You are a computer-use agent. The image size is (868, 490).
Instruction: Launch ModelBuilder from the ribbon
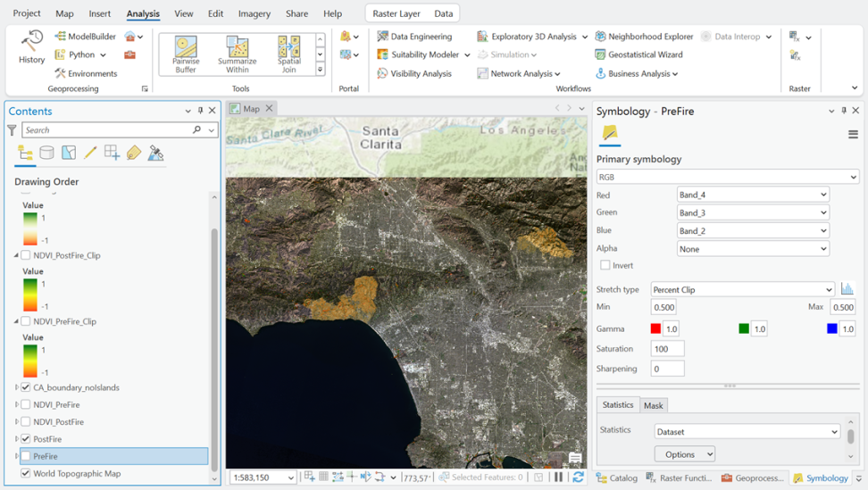point(85,37)
